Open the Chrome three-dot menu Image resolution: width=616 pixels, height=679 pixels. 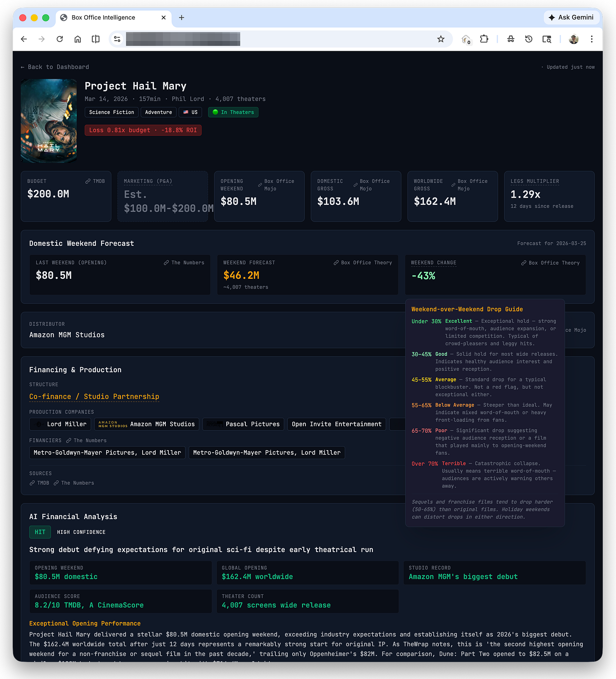pyautogui.click(x=591, y=39)
